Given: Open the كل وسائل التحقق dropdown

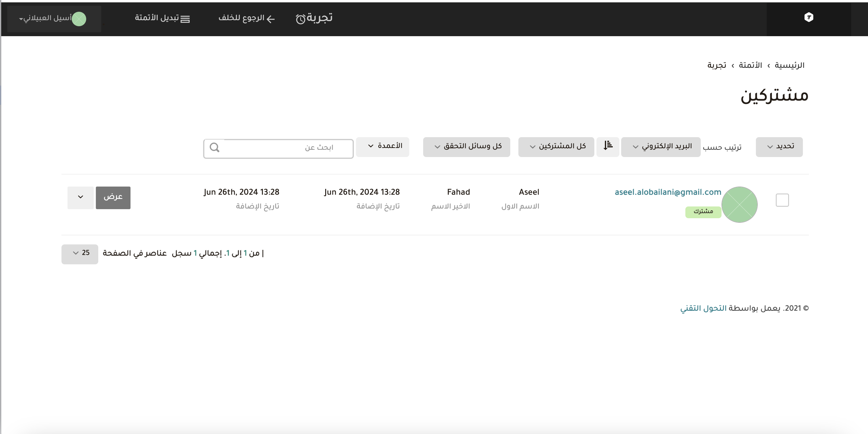Looking at the screenshot, I should click(x=466, y=146).
